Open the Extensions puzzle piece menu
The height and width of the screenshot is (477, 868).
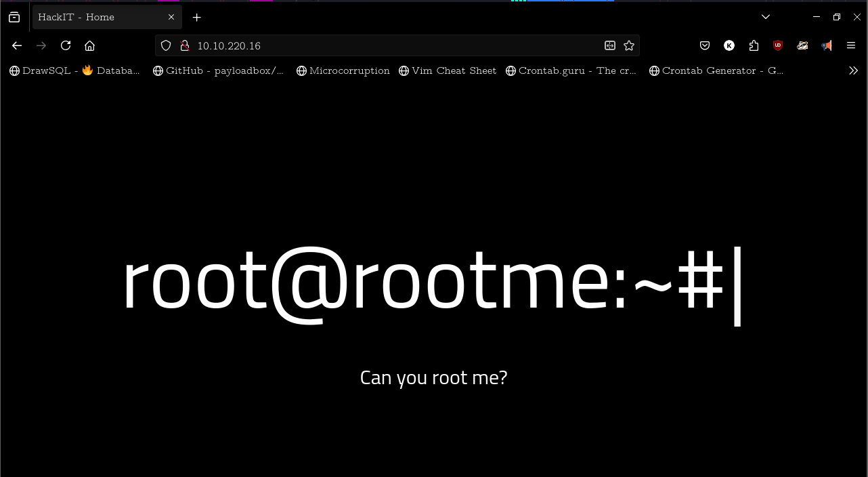click(x=754, y=45)
